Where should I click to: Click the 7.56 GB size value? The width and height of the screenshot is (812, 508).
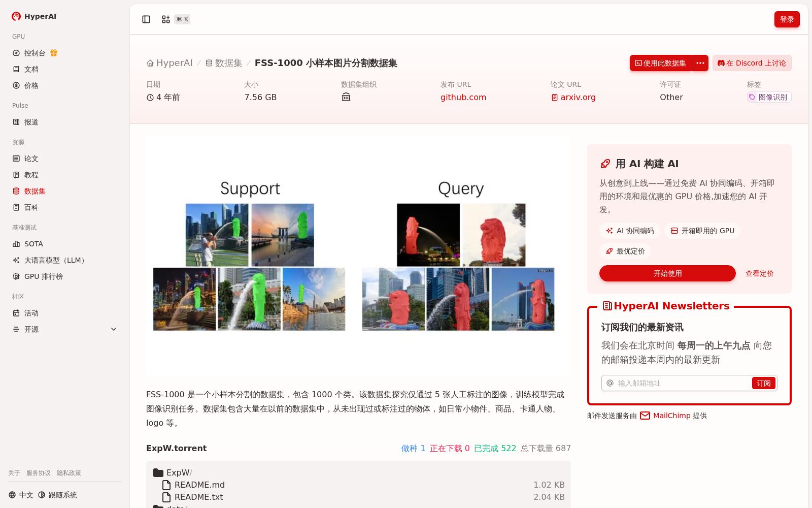pyautogui.click(x=260, y=97)
